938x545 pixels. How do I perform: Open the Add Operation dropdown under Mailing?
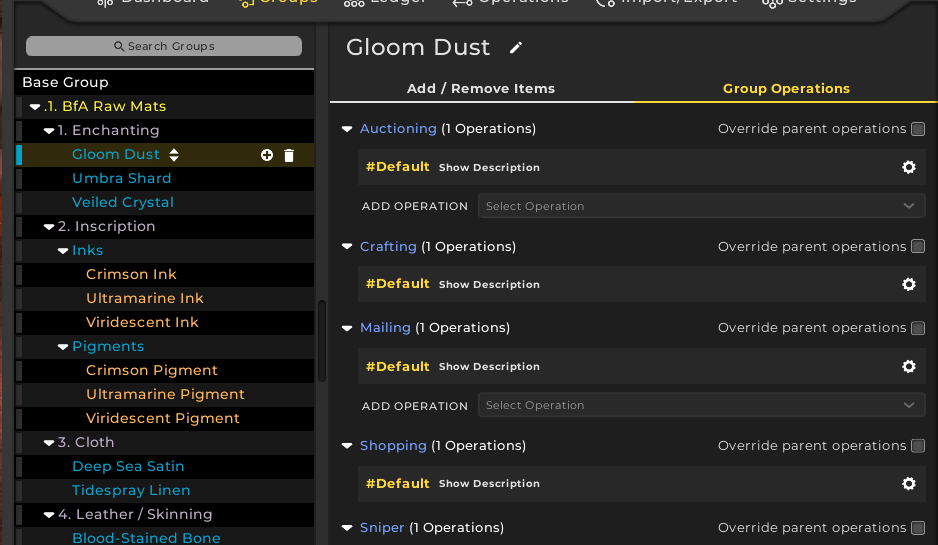click(700, 405)
